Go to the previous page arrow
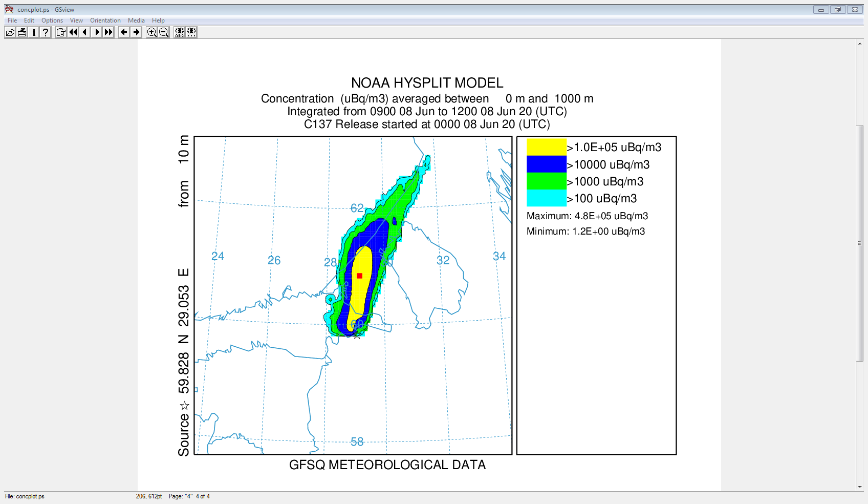This screenshot has width=868, height=504. pos(85,32)
